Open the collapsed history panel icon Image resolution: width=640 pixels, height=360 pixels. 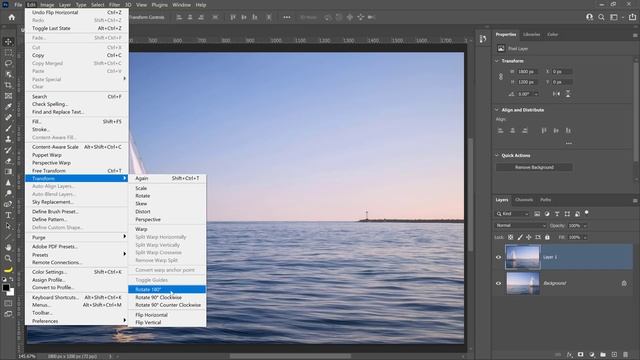click(x=483, y=39)
